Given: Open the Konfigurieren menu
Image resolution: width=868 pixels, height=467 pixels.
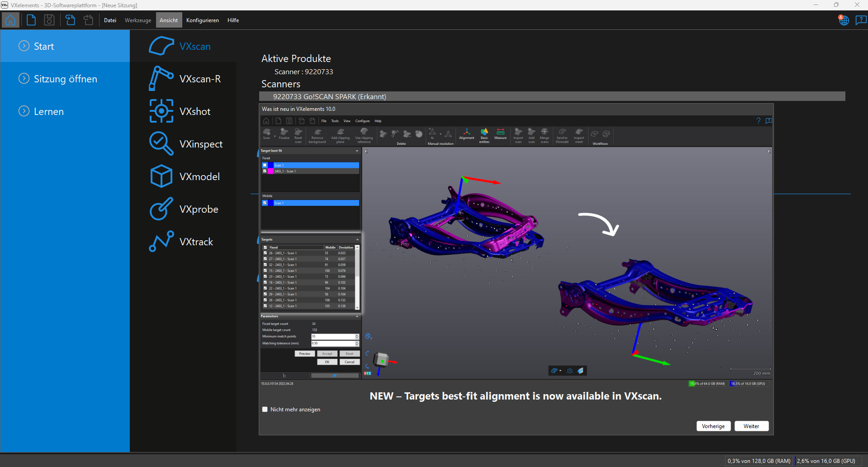Looking at the screenshot, I should (202, 20).
